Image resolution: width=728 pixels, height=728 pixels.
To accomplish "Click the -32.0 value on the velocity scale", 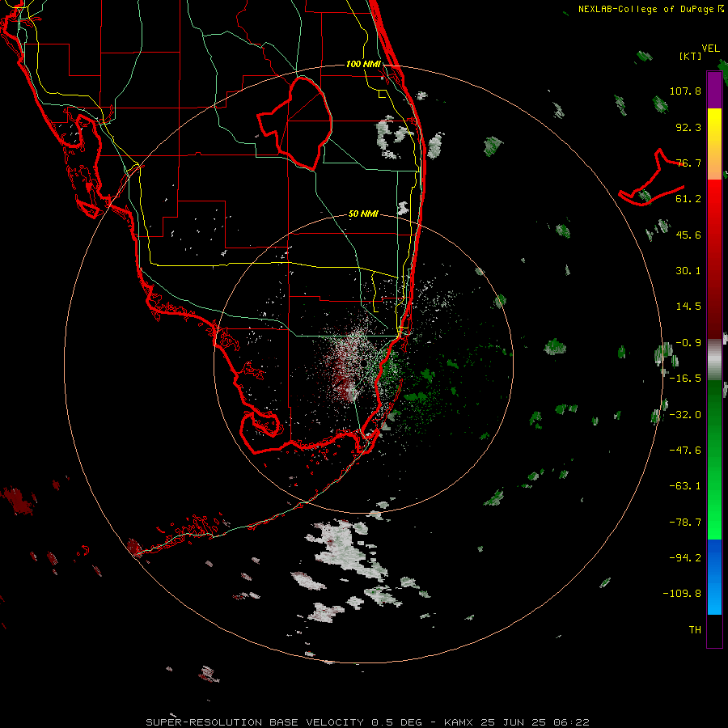I will point(685,415).
